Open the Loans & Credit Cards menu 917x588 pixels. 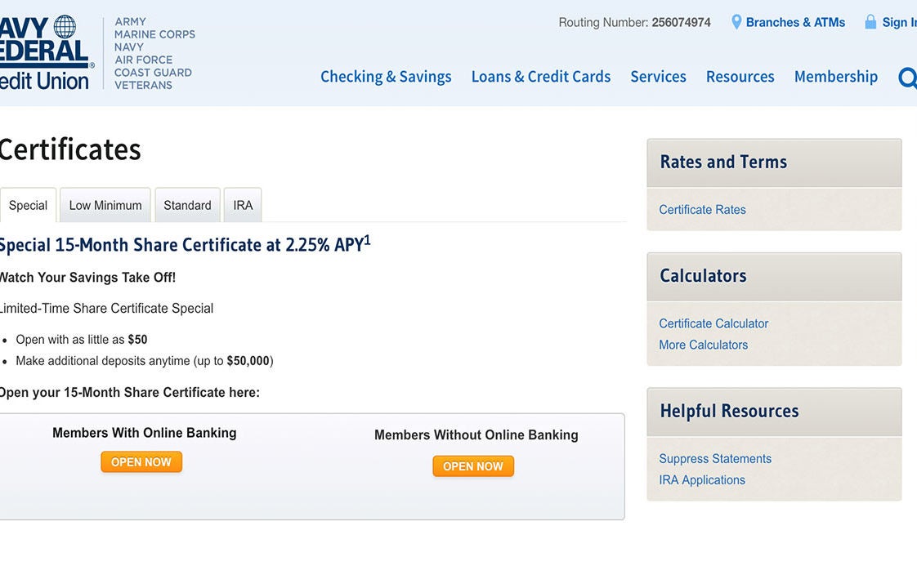pos(541,77)
